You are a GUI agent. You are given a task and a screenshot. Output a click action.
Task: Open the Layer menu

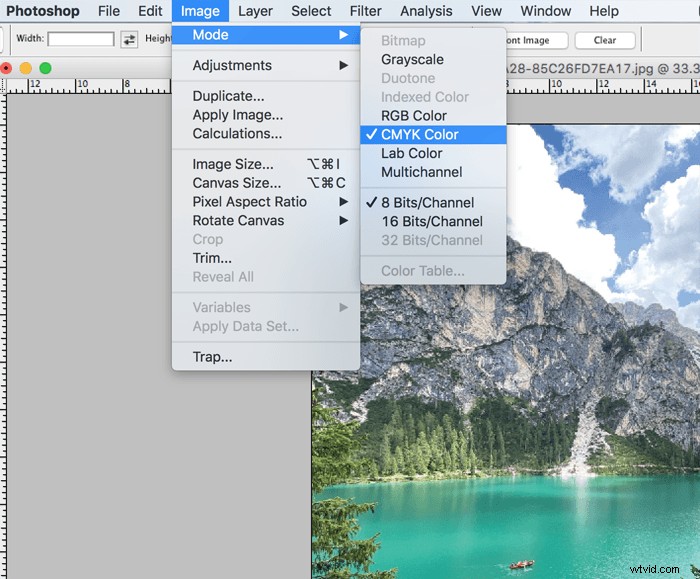pyautogui.click(x=255, y=11)
